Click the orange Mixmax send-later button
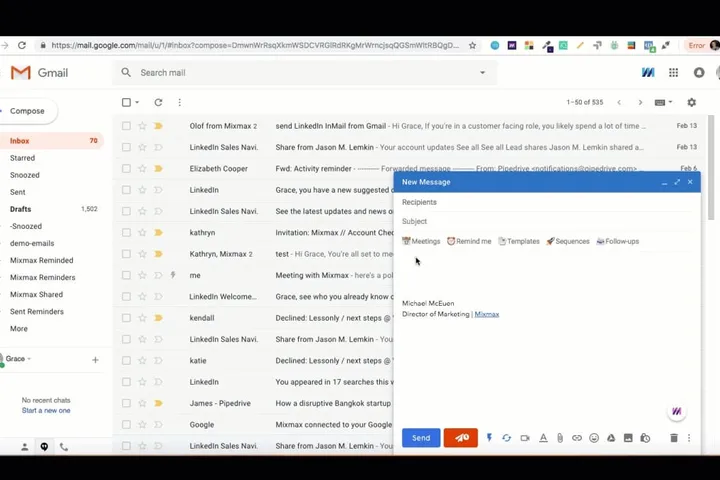The image size is (720, 480). pyautogui.click(x=461, y=438)
